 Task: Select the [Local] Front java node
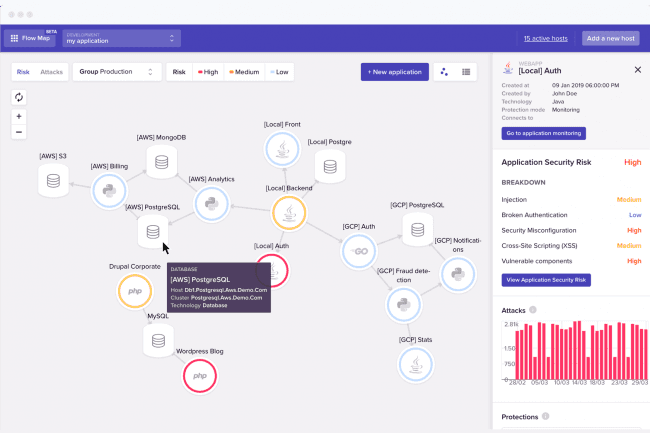coord(282,149)
